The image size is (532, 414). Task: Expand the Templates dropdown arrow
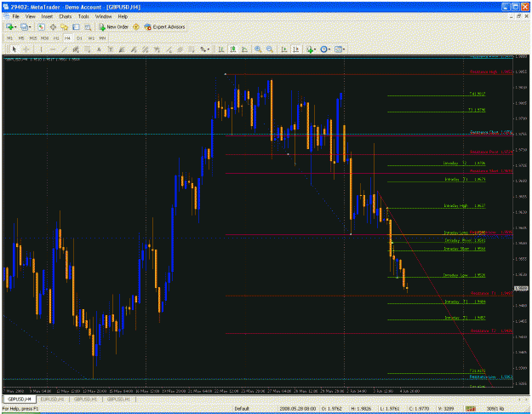tap(344, 49)
